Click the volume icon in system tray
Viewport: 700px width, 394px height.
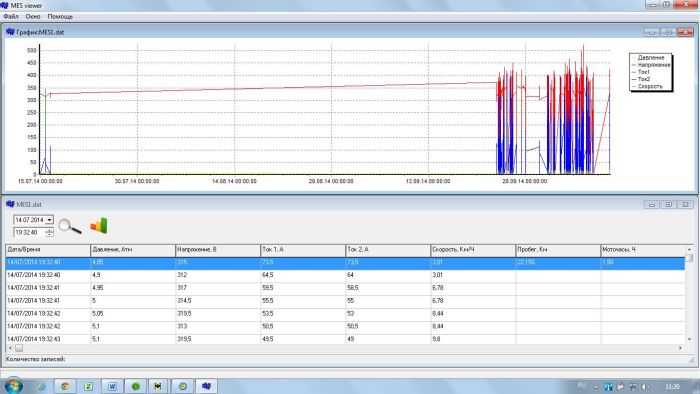point(645,386)
